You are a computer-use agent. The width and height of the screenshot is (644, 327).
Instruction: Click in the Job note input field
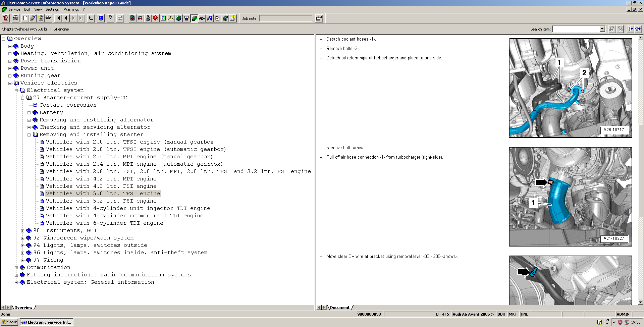click(285, 18)
